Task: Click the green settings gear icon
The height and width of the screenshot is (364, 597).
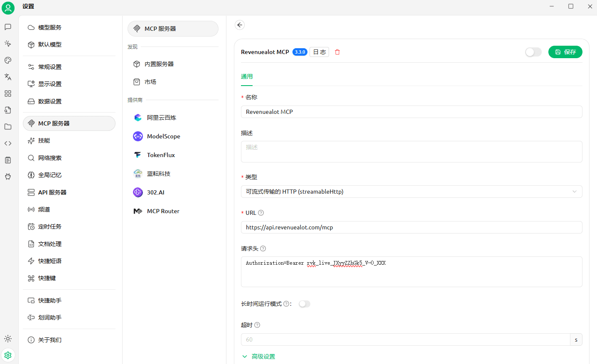Action: 8,355
